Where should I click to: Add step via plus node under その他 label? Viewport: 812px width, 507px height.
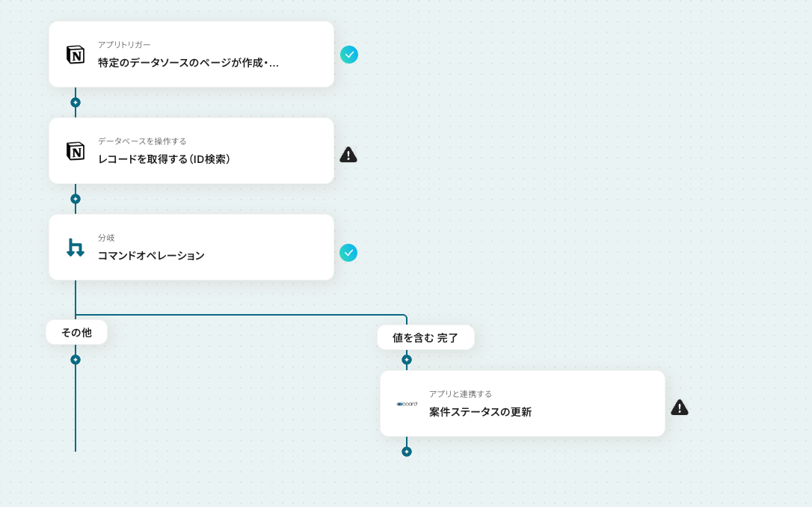[76, 360]
